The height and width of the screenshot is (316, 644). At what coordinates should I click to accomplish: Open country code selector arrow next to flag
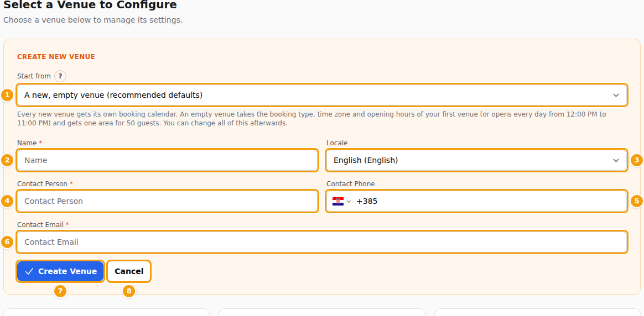click(349, 201)
